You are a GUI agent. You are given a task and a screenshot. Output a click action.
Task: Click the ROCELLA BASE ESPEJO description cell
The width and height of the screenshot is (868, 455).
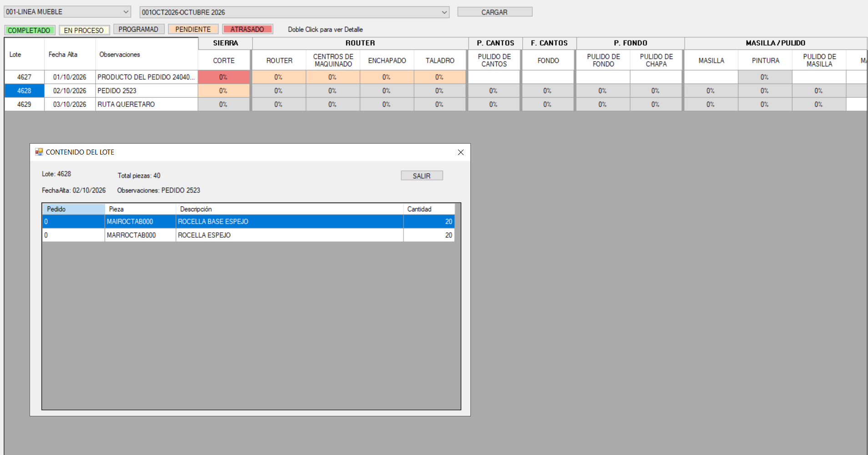290,222
